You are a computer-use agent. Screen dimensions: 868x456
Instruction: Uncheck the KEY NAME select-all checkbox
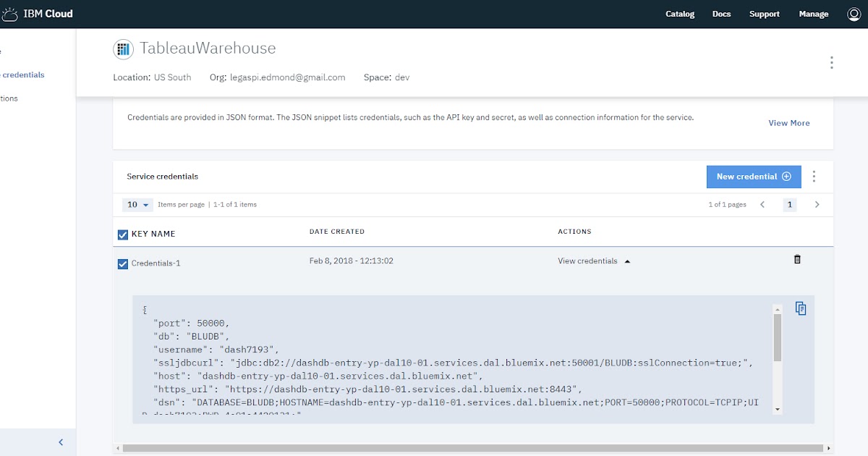tap(122, 234)
